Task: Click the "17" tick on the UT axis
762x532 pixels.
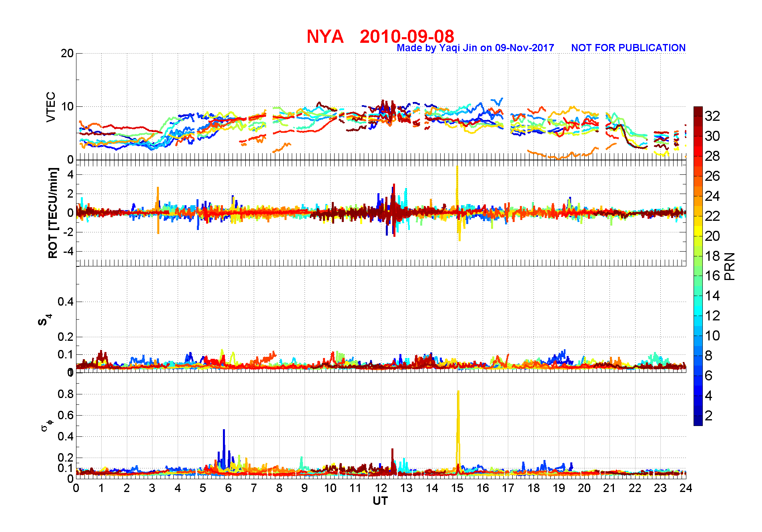Action: click(508, 488)
